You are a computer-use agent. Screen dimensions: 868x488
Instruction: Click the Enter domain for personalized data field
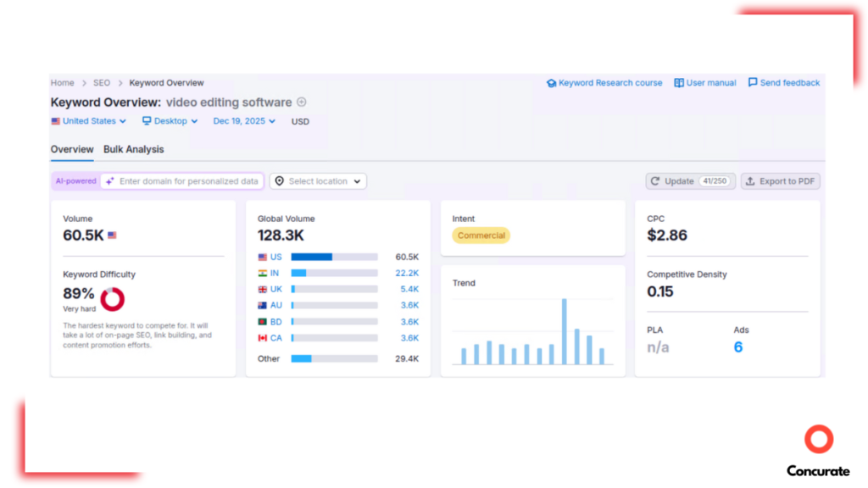188,180
